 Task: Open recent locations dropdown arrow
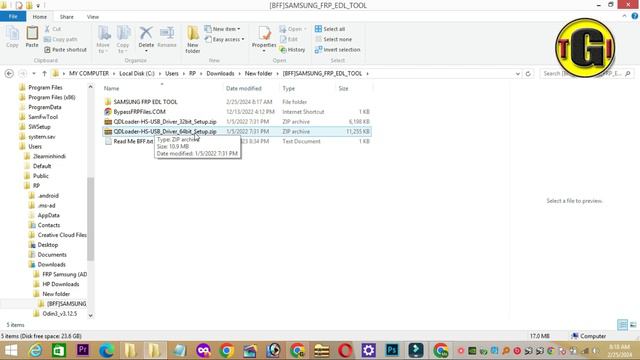pos(34,73)
